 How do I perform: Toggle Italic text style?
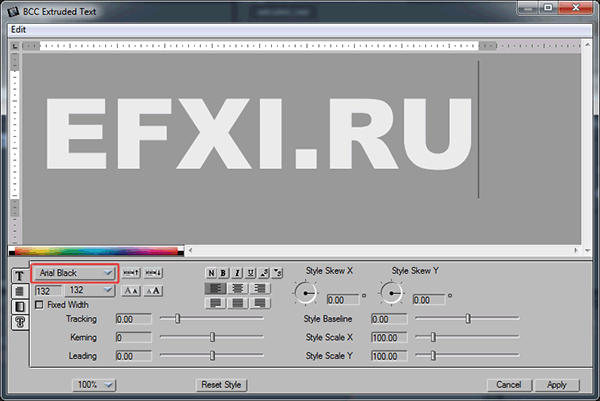[x=237, y=272]
